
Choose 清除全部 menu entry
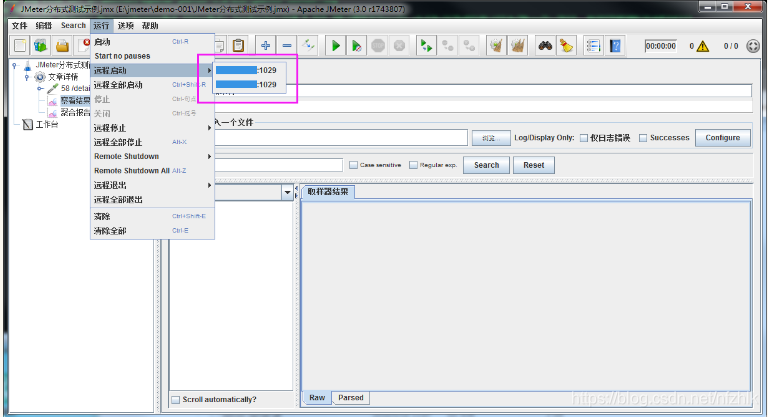coord(152,230)
